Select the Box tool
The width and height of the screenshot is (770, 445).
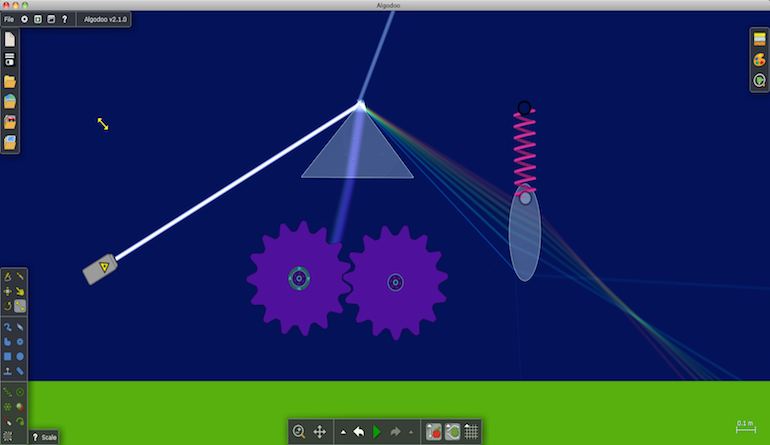pos(7,356)
